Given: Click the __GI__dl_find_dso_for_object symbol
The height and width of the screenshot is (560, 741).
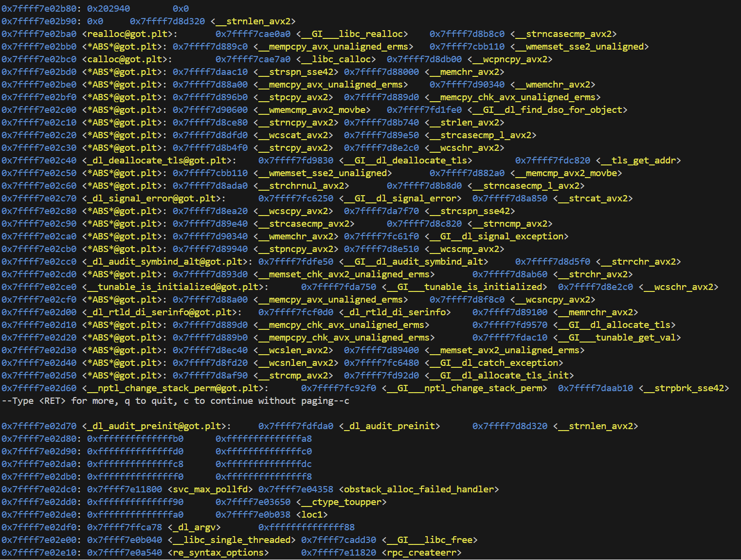Looking at the screenshot, I should [x=547, y=110].
